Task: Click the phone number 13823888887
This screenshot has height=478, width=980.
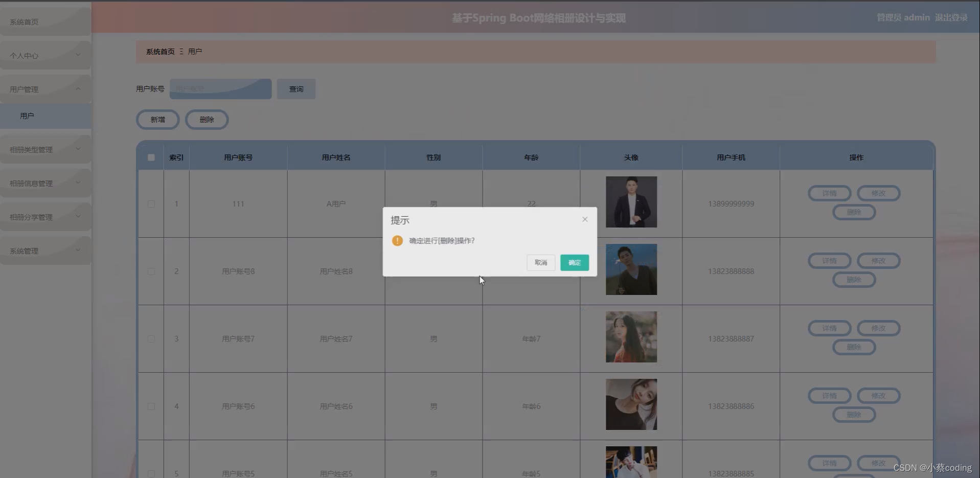Action: (x=731, y=339)
